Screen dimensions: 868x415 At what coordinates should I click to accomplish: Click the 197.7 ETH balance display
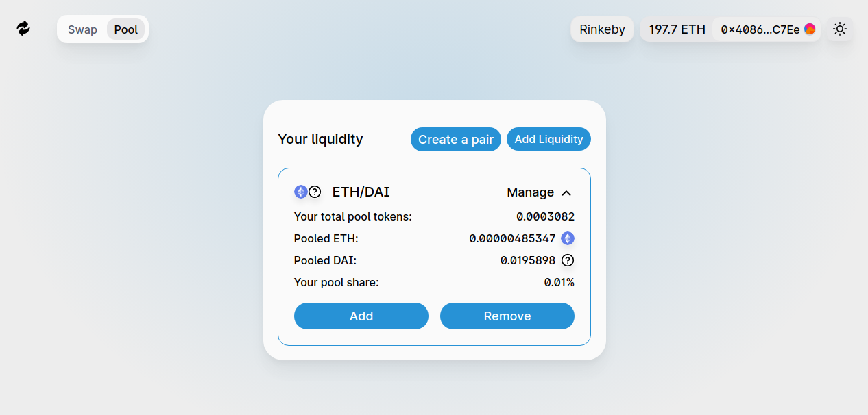pos(677,29)
